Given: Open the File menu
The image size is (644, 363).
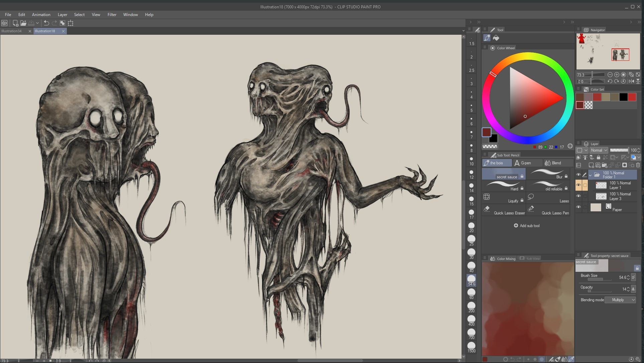Looking at the screenshot, I should [x=8, y=15].
